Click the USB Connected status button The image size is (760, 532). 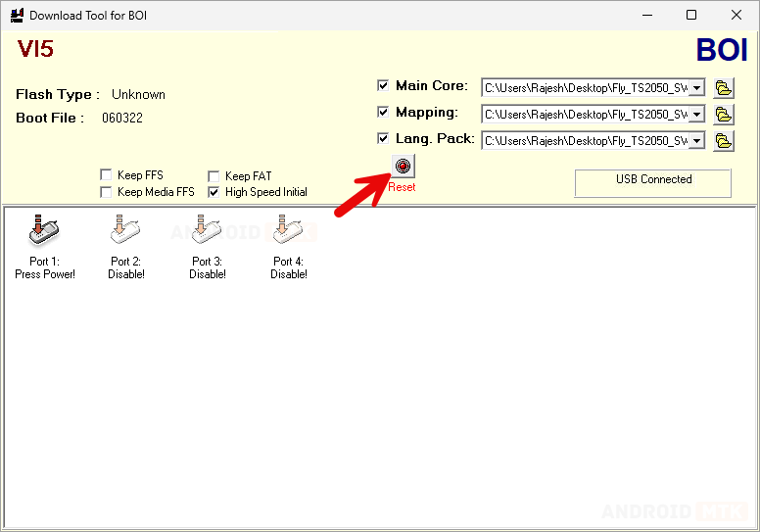click(653, 182)
